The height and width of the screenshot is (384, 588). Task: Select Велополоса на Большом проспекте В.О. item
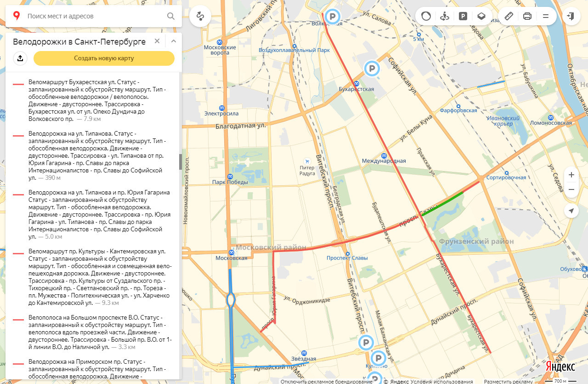pyautogui.click(x=93, y=332)
